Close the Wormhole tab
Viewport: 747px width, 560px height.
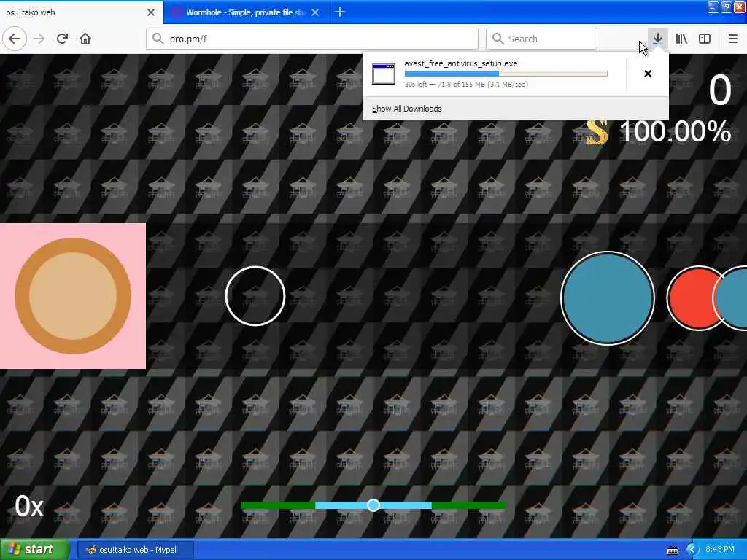click(315, 12)
